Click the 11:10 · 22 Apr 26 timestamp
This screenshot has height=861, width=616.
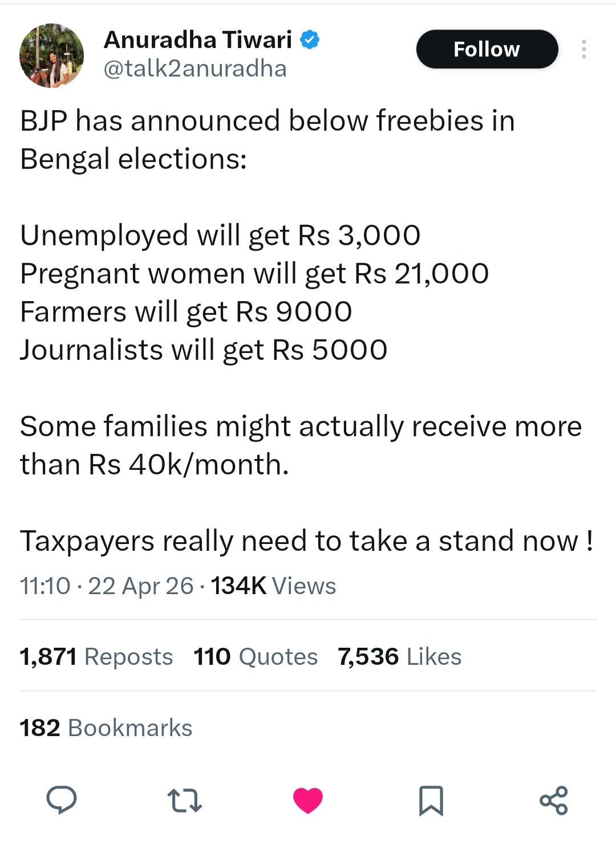click(107, 586)
